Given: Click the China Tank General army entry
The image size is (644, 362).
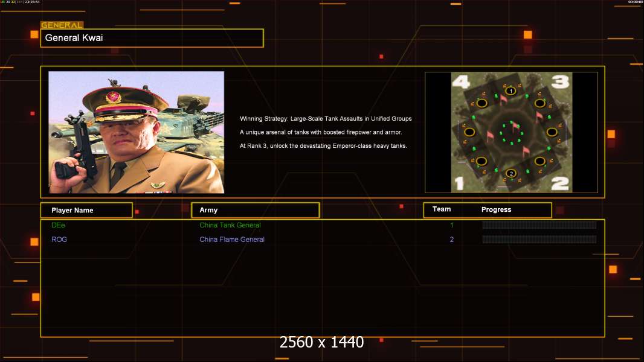Looking at the screenshot, I should tap(230, 225).
